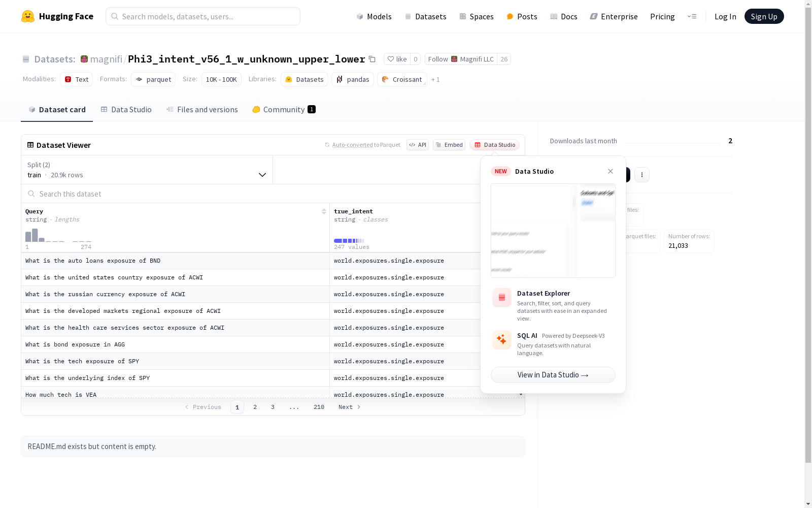This screenshot has height=508, width=812.
Task: Click the magnifi organization avatar
Action: [x=84, y=59]
